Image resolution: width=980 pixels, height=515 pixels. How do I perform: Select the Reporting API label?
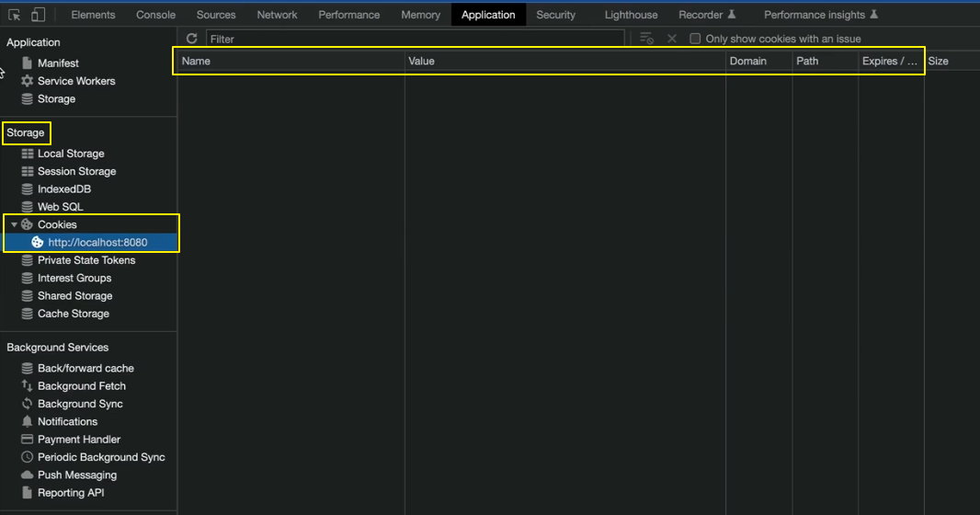point(71,493)
